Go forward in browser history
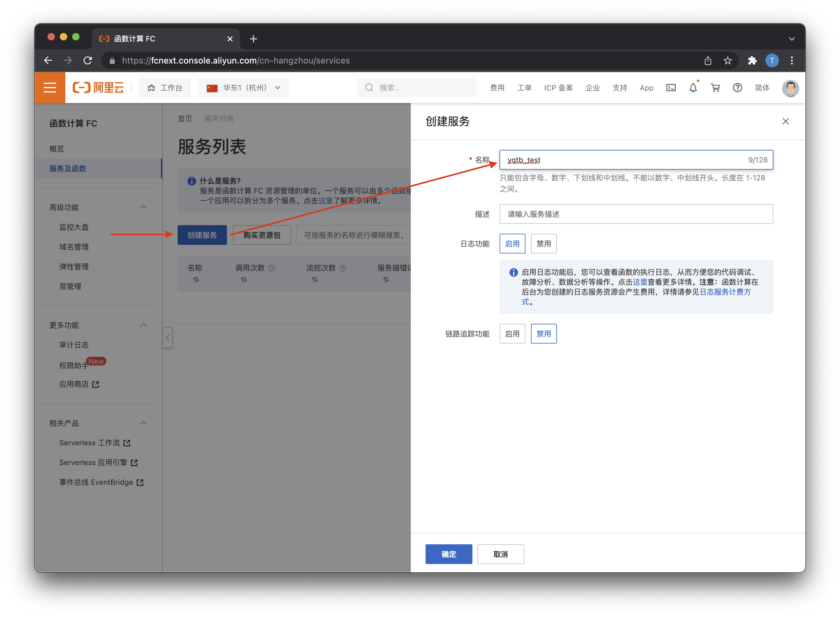840x618 pixels. click(68, 60)
